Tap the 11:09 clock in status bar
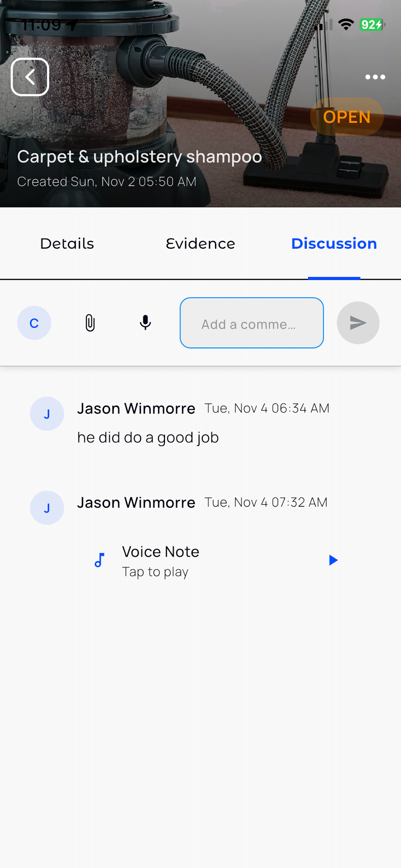Screen dimensions: 401x868 click(x=41, y=25)
